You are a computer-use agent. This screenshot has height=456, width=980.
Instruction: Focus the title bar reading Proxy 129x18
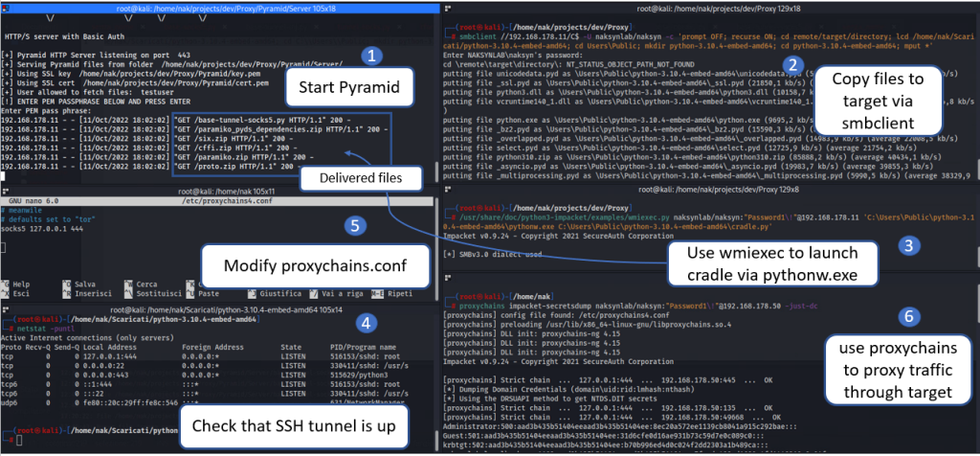[711, 9]
